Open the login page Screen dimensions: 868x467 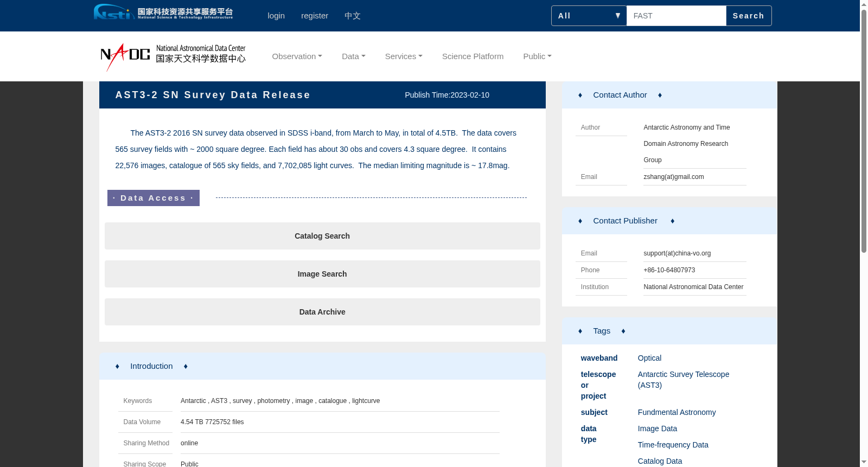coord(276,16)
